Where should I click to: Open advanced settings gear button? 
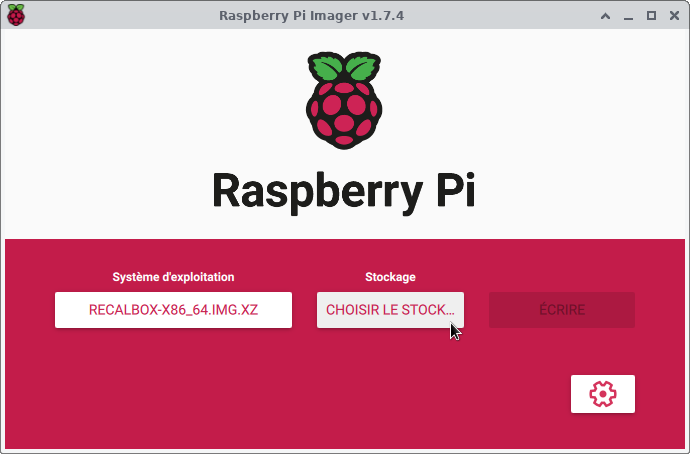coord(602,394)
